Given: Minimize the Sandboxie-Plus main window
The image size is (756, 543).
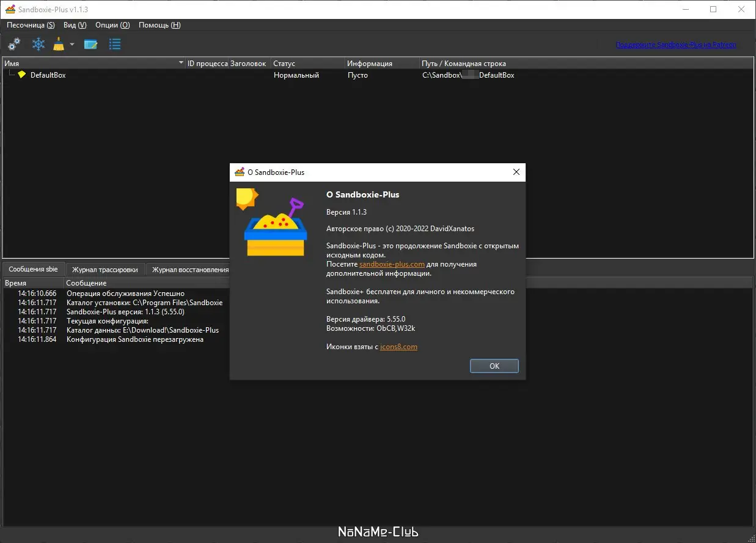Looking at the screenshot, I should pyautogui.click(x=685, y=9).
